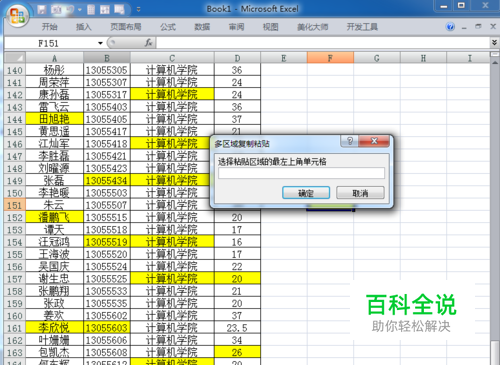This screenshot has width=500, height=365.
Task: Open the 审阅 ribbon tab
Action: point(236,27)
